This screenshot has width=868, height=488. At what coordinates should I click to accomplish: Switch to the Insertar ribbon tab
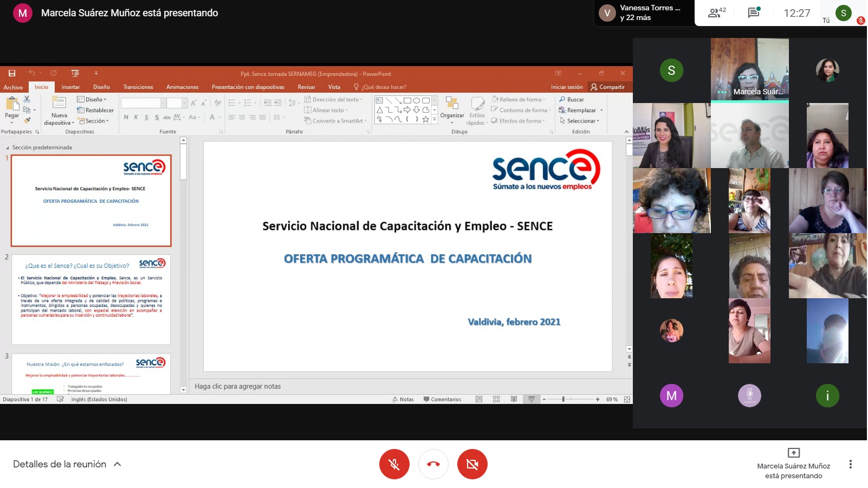(70, 87)
